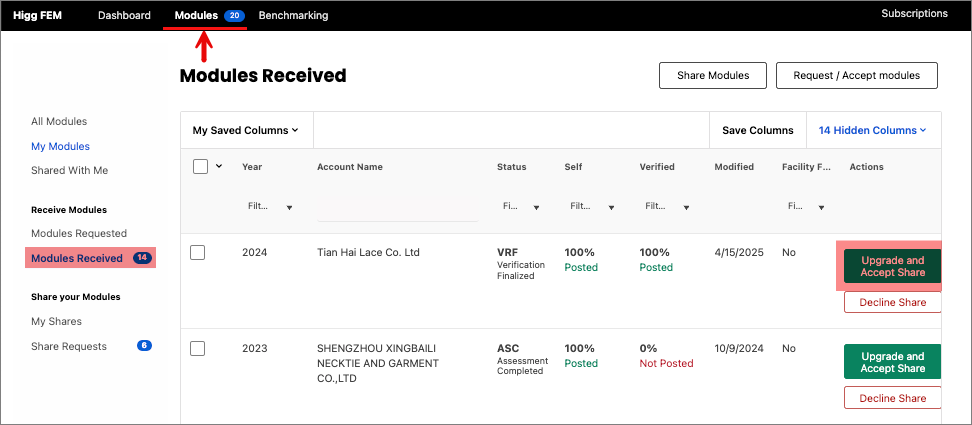Screen dimensions: 972x425
Task: Decline the Tian Hai Lace share
Action: [892, 302]
